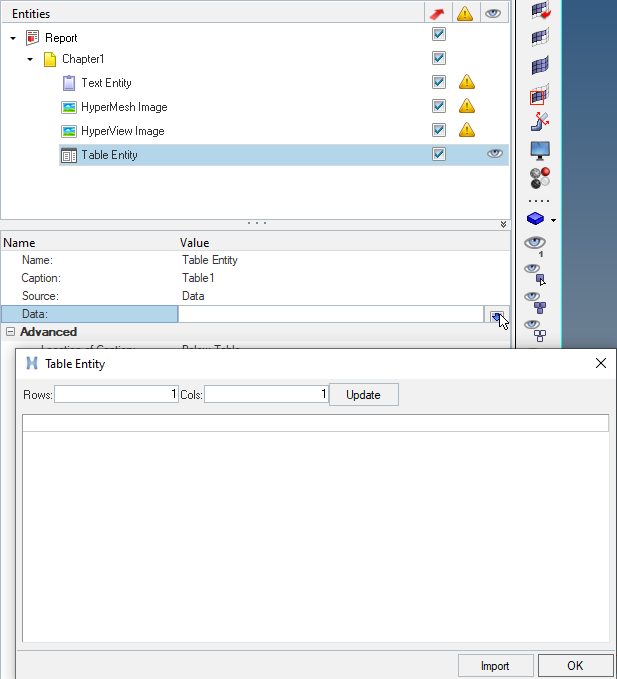Click warning icon on HyperView Image row
Image resolution: width=617 pixels, height=679 pixels.
click(x=467, y=129)
